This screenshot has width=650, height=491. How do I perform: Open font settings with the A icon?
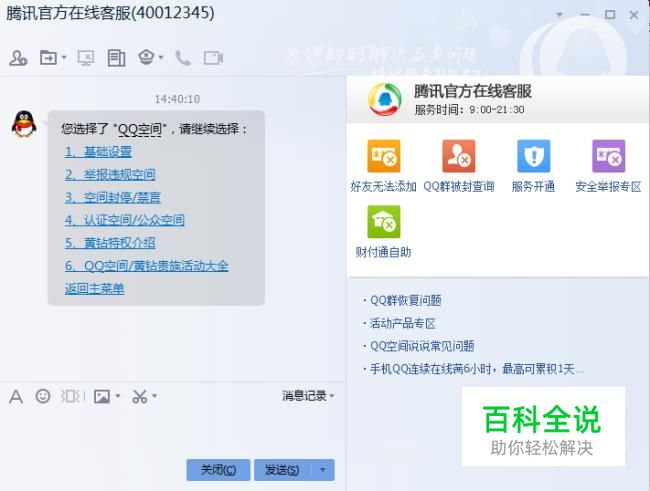[16, 397]
